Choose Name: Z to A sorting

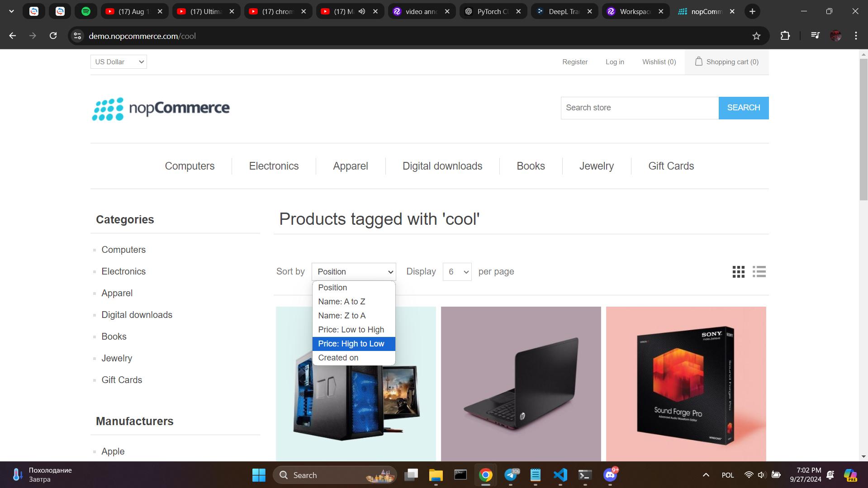354,316
